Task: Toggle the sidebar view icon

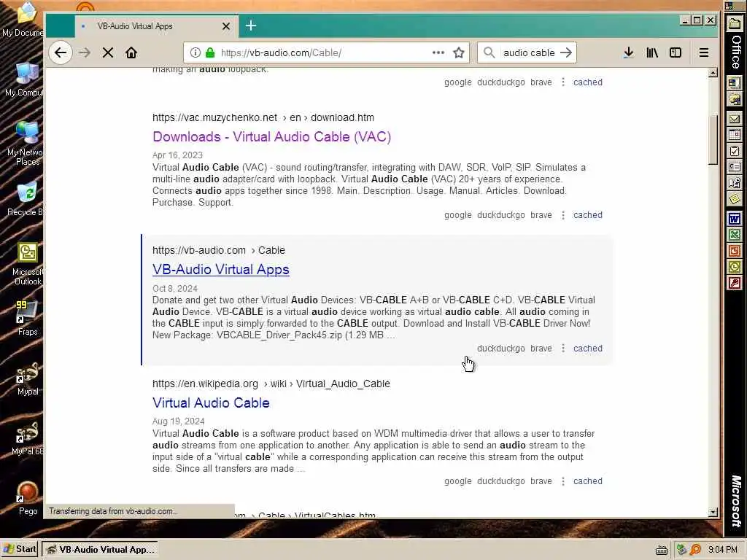Action: tap(676, 52)
